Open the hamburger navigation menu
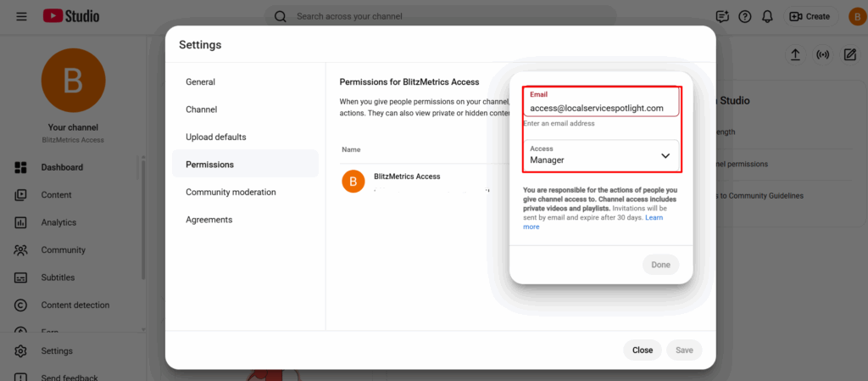868x381 pixels. point(21,16)
